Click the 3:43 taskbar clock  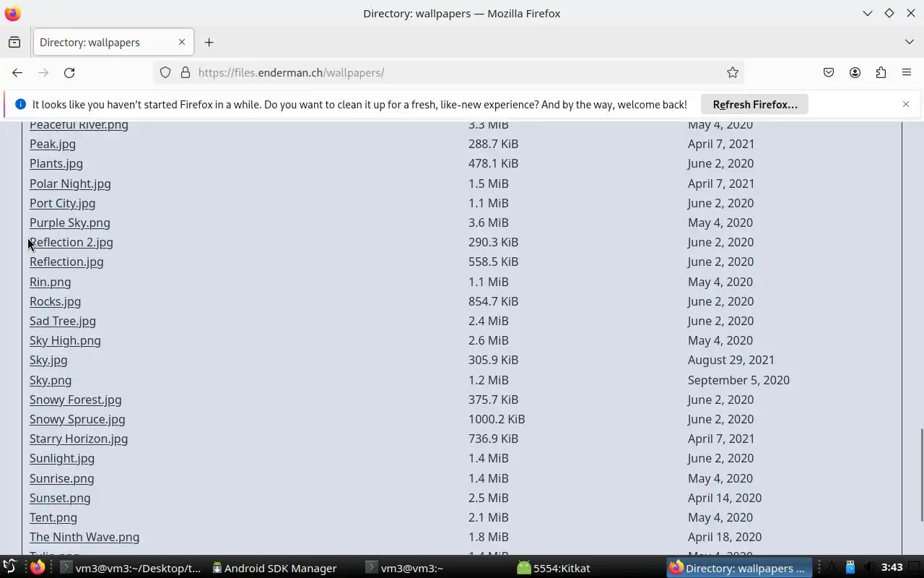[892, 568]
